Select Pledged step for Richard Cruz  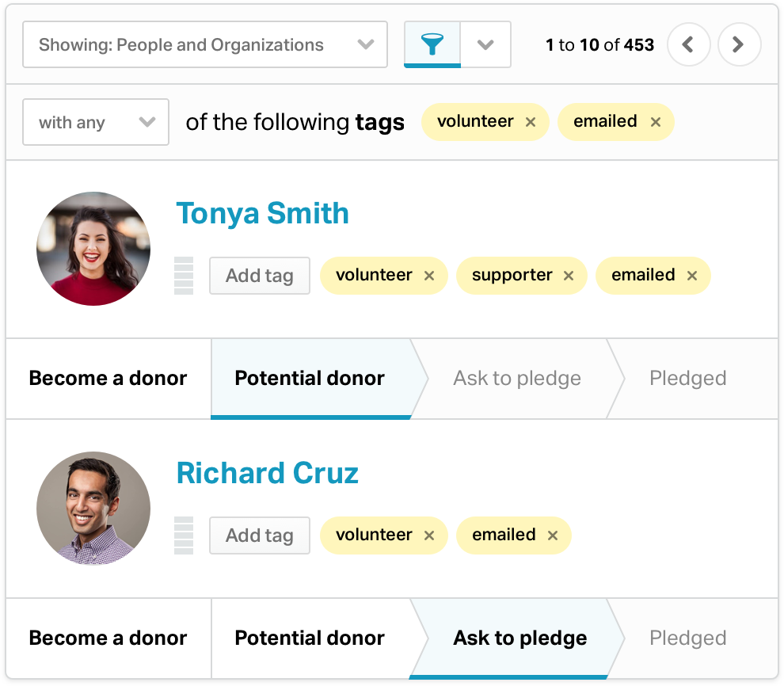tap(687, 638)
